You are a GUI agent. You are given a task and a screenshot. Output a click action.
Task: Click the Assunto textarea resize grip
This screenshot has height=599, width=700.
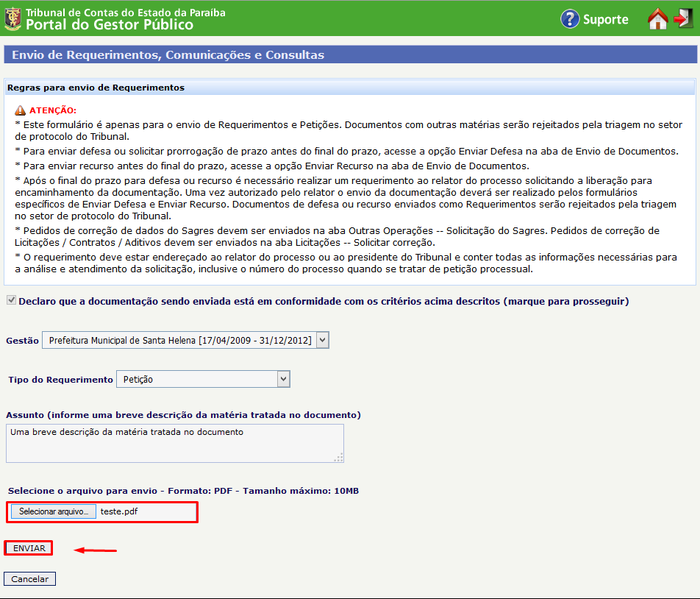[338, 458]
